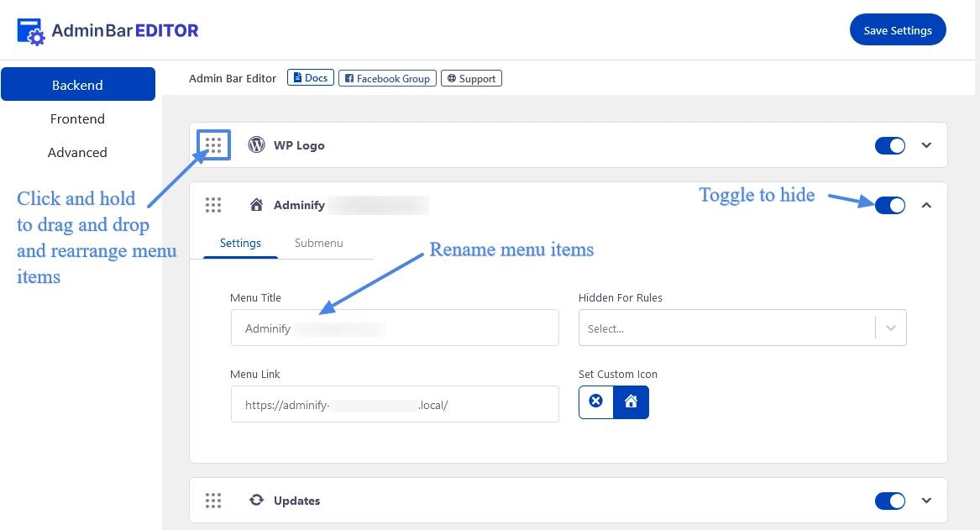The height and width of the screenshot is (530, 980).
Task: Click inside the Menu Title input field
Action: 395,328
